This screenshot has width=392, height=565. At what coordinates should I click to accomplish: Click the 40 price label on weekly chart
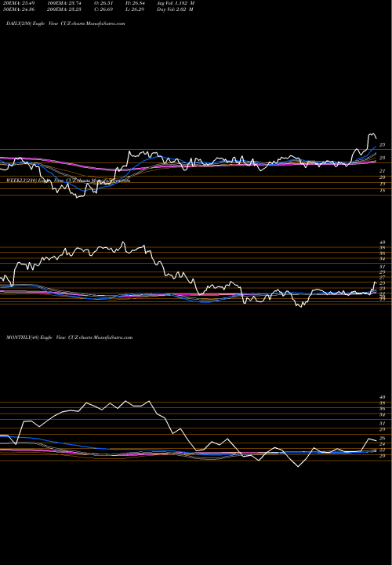click(x=383, y=242)
